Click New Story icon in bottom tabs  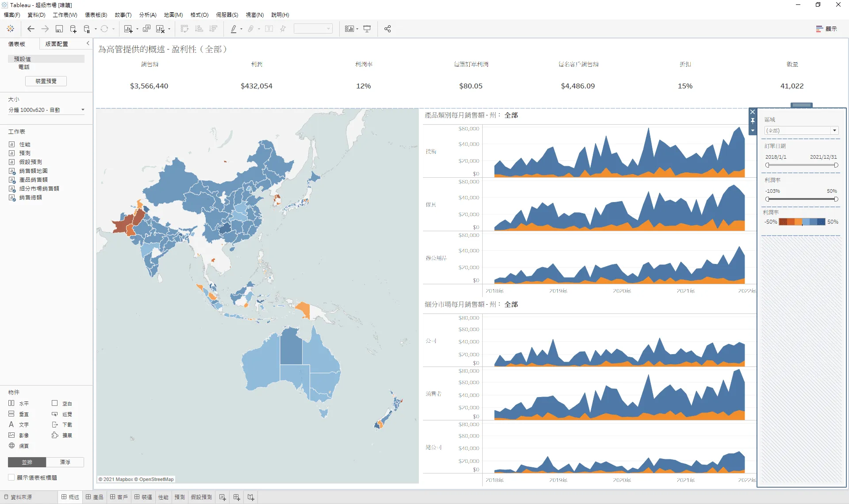click(251, 497)
